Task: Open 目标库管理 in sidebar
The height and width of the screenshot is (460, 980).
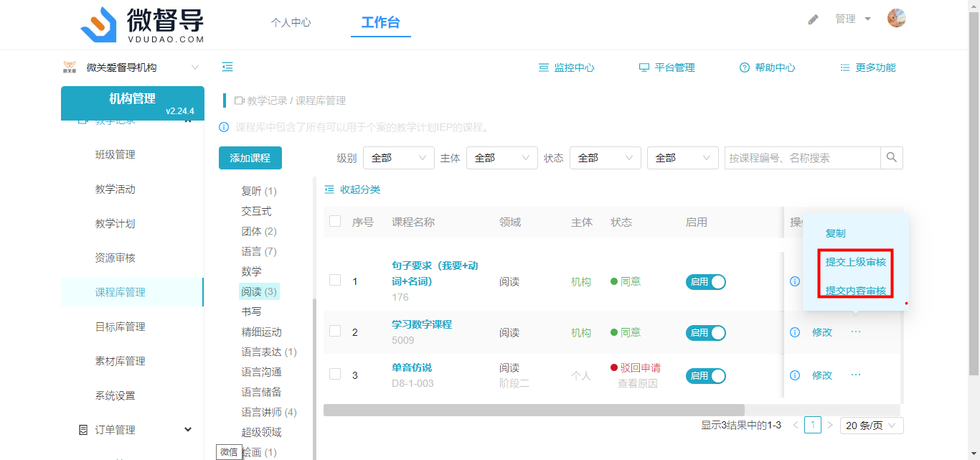Action: (120, 327)
